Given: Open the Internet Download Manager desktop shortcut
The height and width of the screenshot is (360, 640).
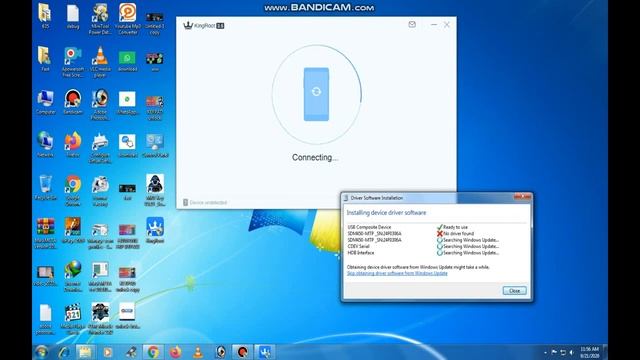Looking at the screenshot, I should [73, 276].
